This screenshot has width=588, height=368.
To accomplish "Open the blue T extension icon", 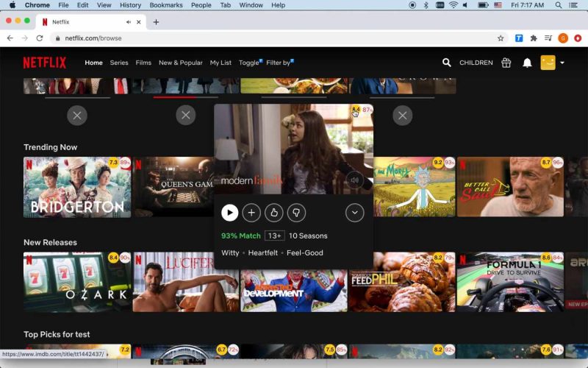I will [x=519, y=38].
